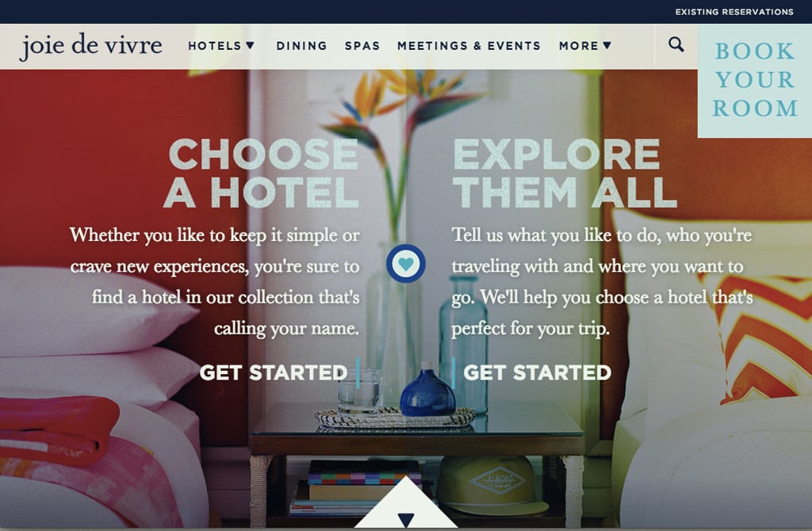Viewport: 812px width, 531px height.
Task: Click the heart icon between columns
Action: click(406, 263)
